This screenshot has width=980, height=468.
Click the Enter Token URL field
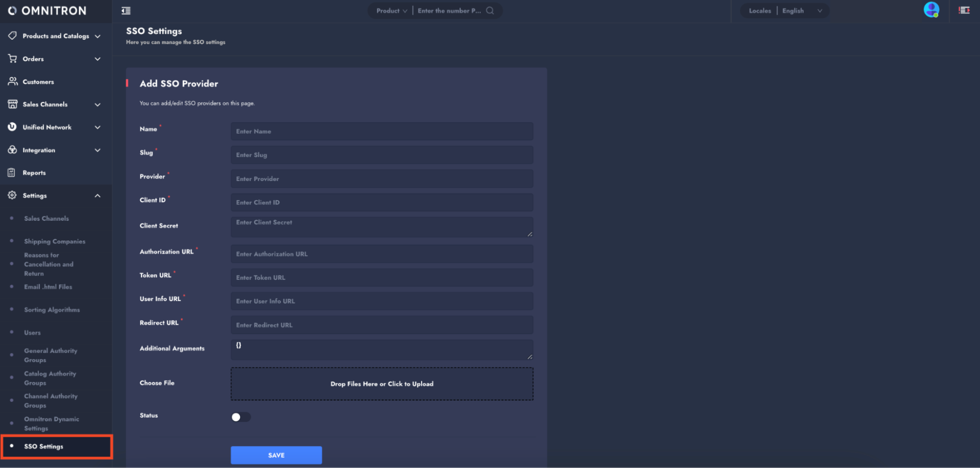coord(381,278)
